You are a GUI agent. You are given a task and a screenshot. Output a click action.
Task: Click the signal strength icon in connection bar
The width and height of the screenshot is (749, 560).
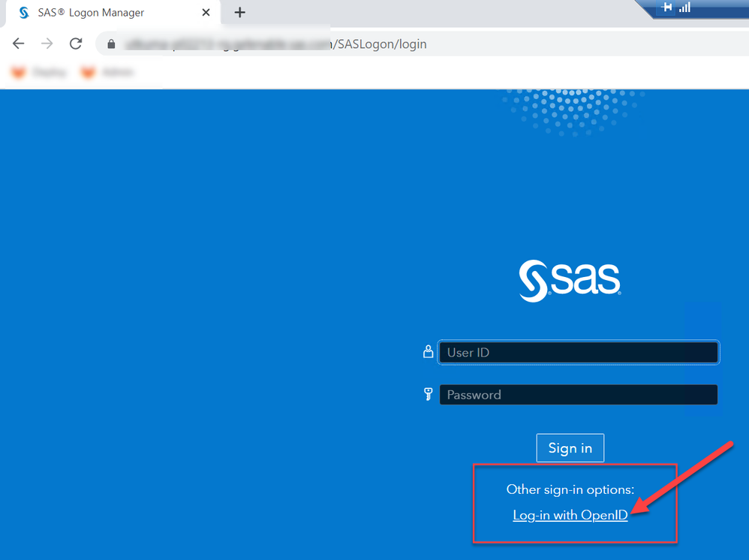pyautogui.click(x=685, y=8)
